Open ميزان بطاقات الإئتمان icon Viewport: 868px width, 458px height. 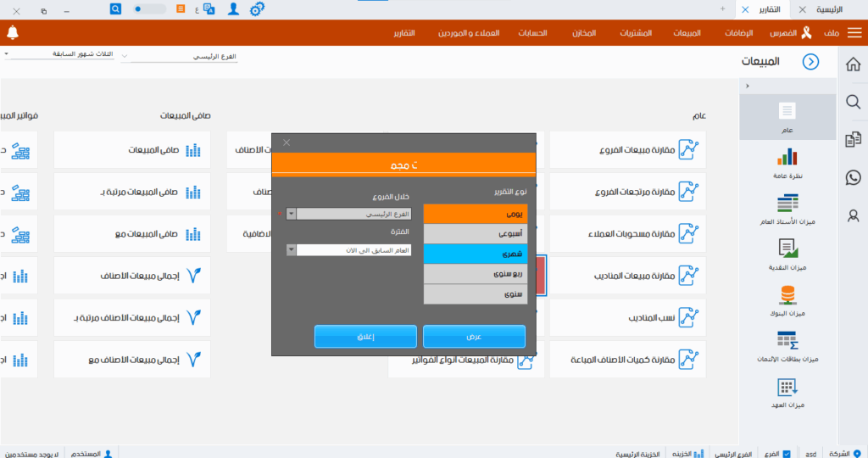pyautogui.click(x=787, y=341)
